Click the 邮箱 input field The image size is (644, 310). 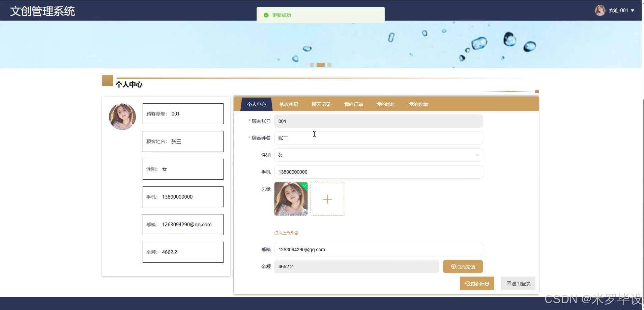[x=378, y=250]
